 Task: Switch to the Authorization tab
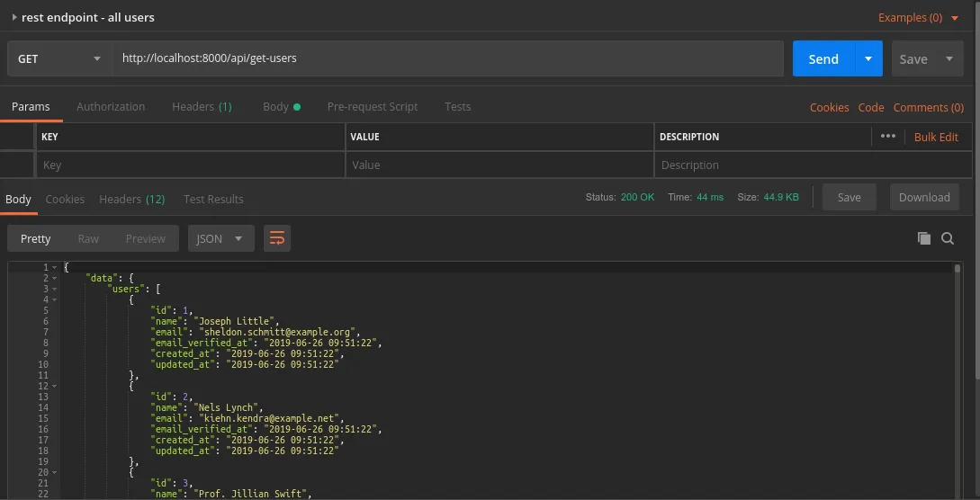pos(111,106)
